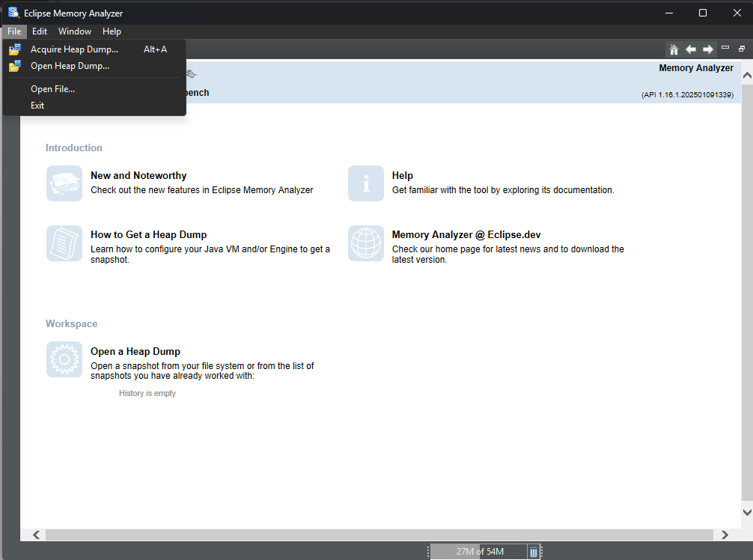Open the Edit menu
The height and width of the screenshot is (560, 753).
(x=40, y=31)
